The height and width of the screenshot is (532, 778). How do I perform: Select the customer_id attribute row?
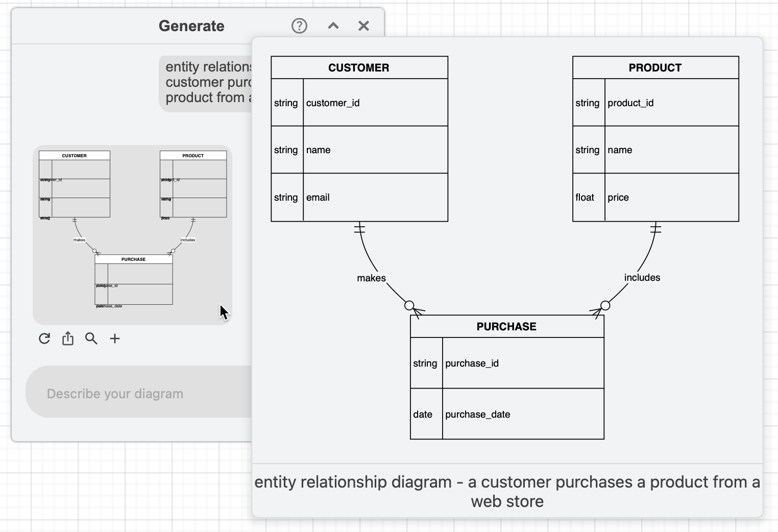click(359, 103)
